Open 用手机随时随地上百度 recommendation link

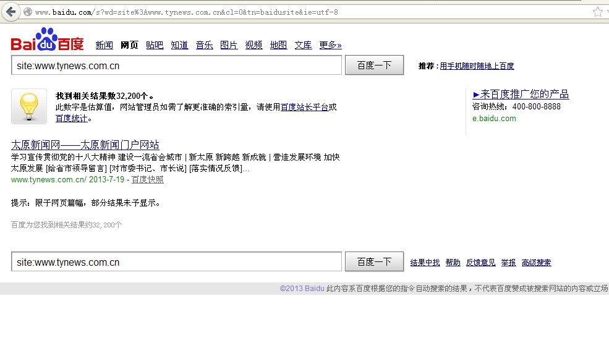tap(477, 66)
